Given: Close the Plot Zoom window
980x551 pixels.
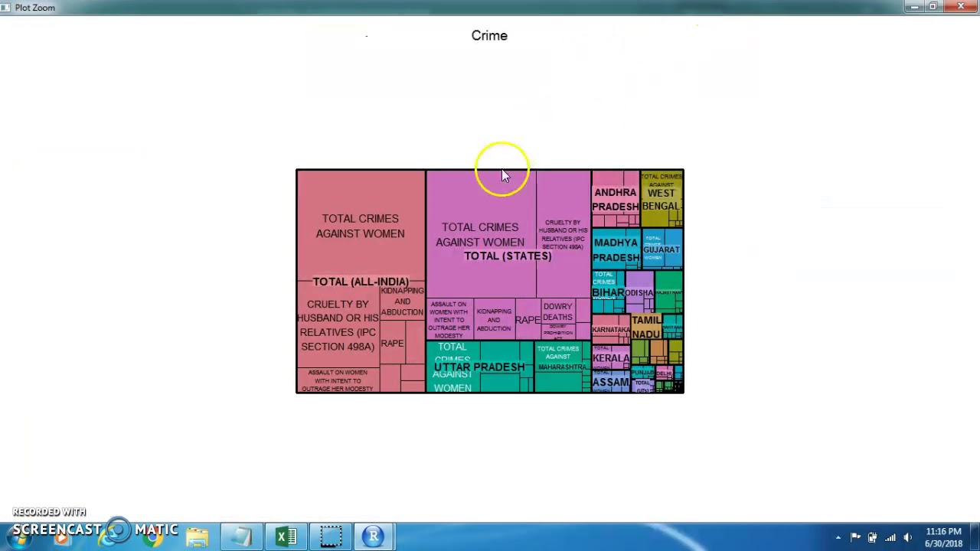Looking at the screenshot, I should click(961, 7).
